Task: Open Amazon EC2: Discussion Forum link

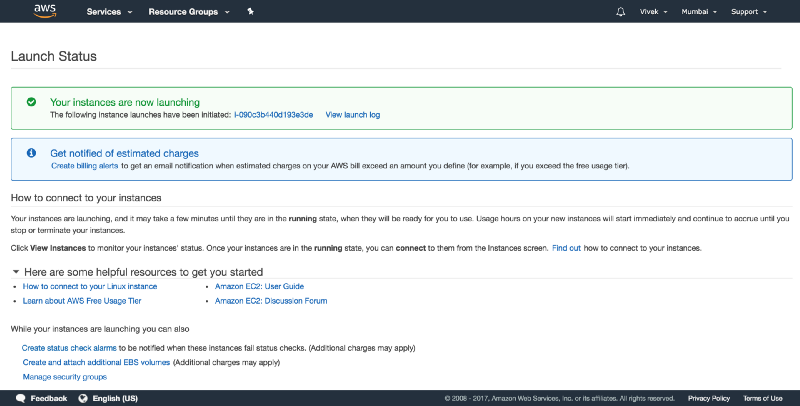Action: pyautogui.click(x=271, y=301)
